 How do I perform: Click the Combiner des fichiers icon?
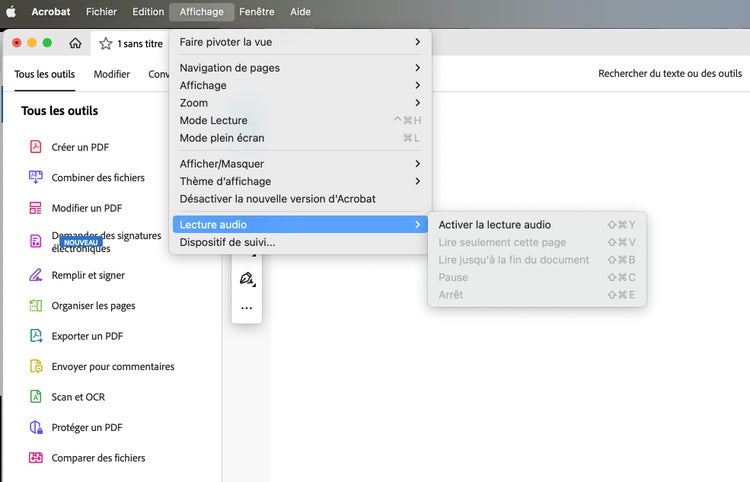tap(36, 177)
